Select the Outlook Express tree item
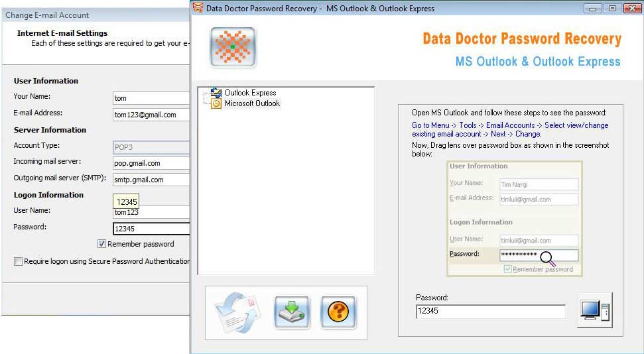 [x=251, y=93]
